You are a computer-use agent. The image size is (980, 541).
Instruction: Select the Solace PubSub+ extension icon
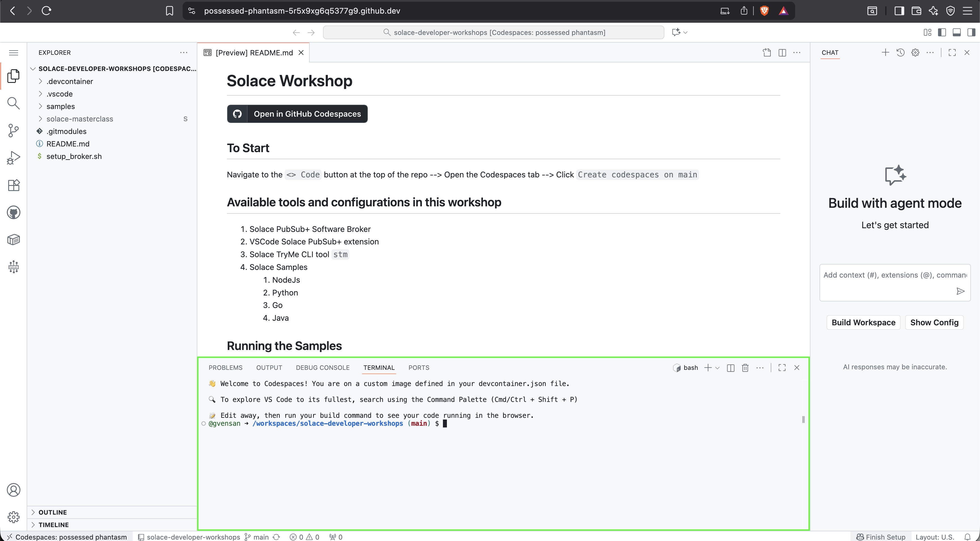pos(13,267)
